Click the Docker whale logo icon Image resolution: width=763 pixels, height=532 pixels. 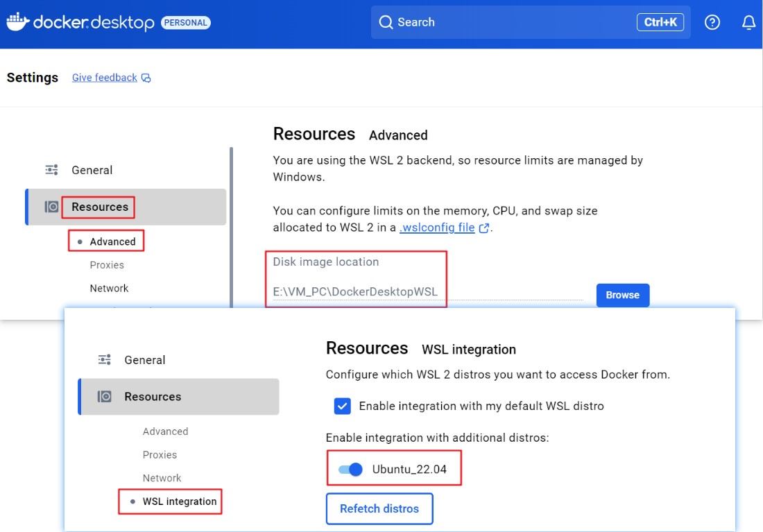16,21
